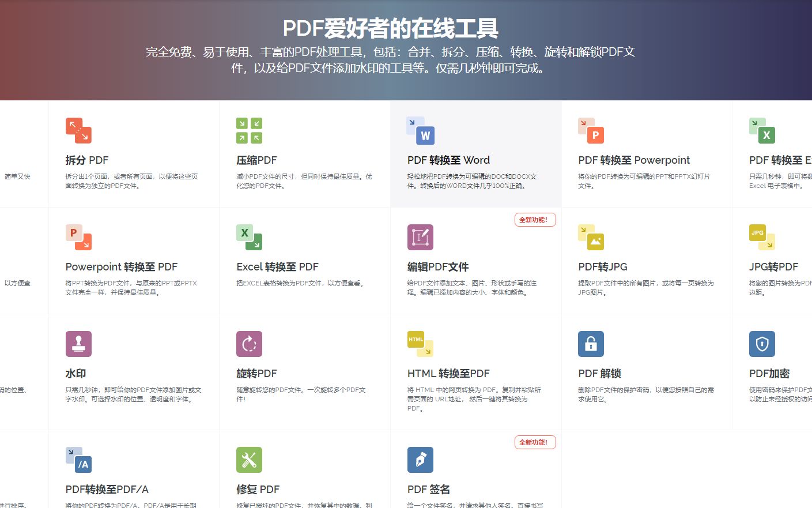Click the PDF to JPG (PDF转JPG) yellow icon

[591, 237]
